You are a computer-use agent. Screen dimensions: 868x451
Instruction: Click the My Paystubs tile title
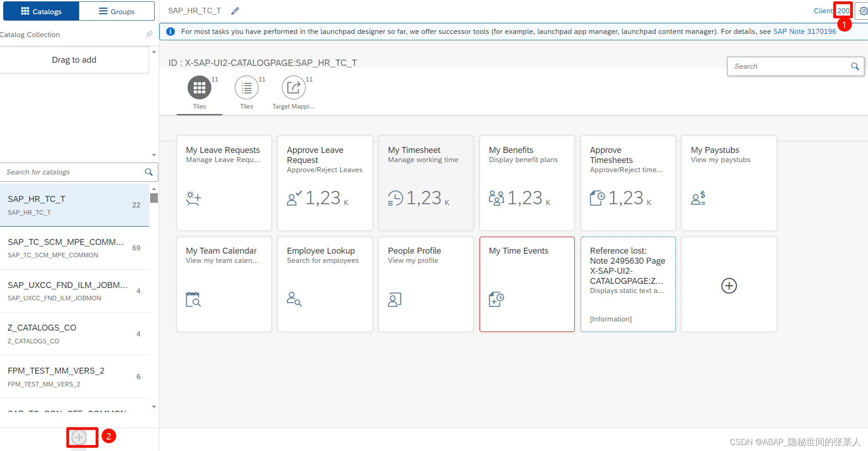click(x=715, y=150)
